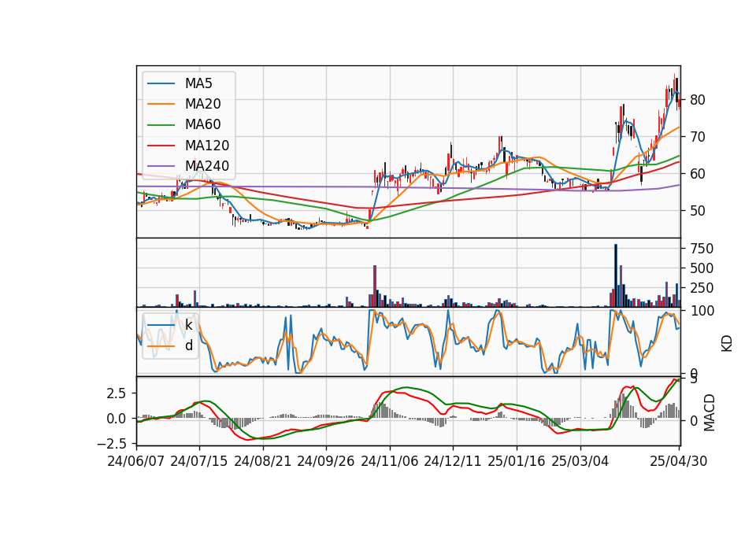Image resolution: width=756 pixels, height=543 pixels.
Task: Click the 25/03/04 date axis label
Action: tap(580, 462)
